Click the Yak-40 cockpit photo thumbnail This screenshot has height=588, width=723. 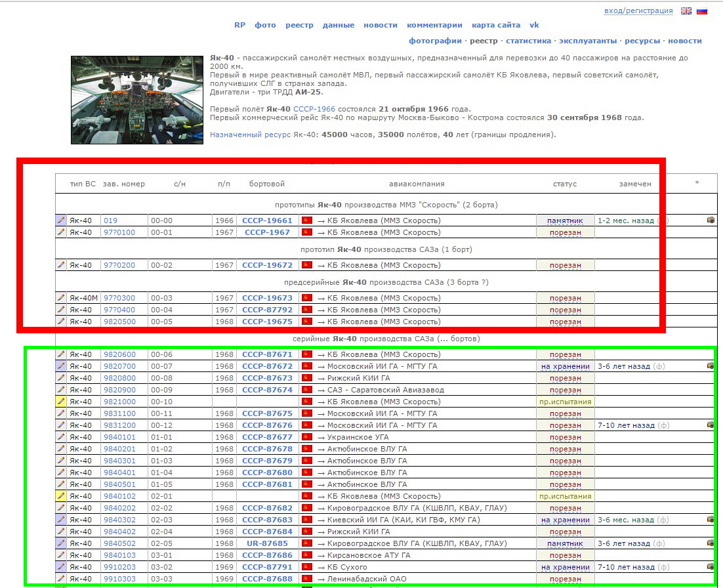coord(137,100)
